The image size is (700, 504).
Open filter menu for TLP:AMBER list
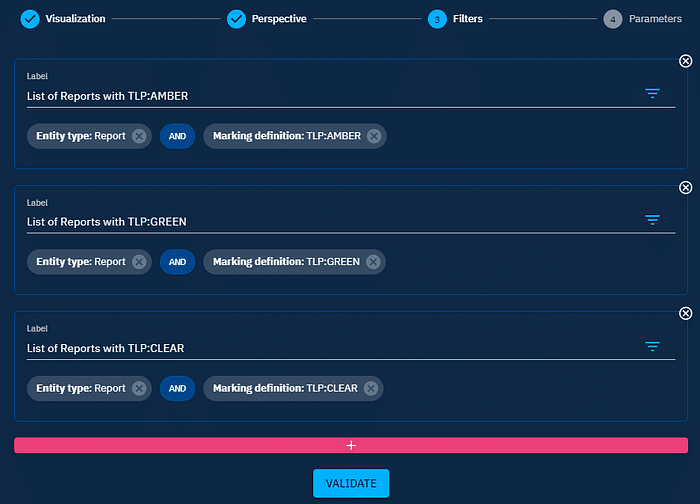(652, 93)
